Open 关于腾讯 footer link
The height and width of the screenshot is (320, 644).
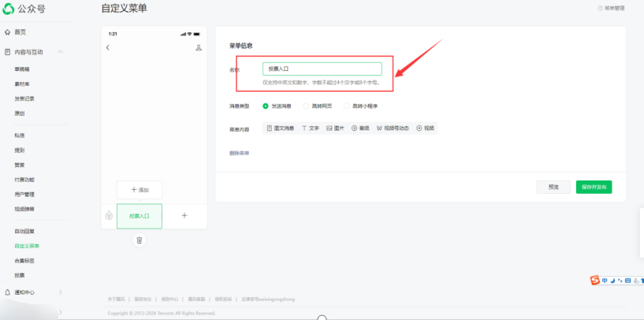(116, 299)
